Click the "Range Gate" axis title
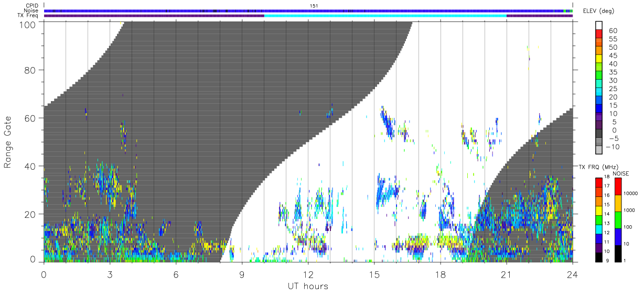Screen dimensions: 644x297 (x=8, y=141)
